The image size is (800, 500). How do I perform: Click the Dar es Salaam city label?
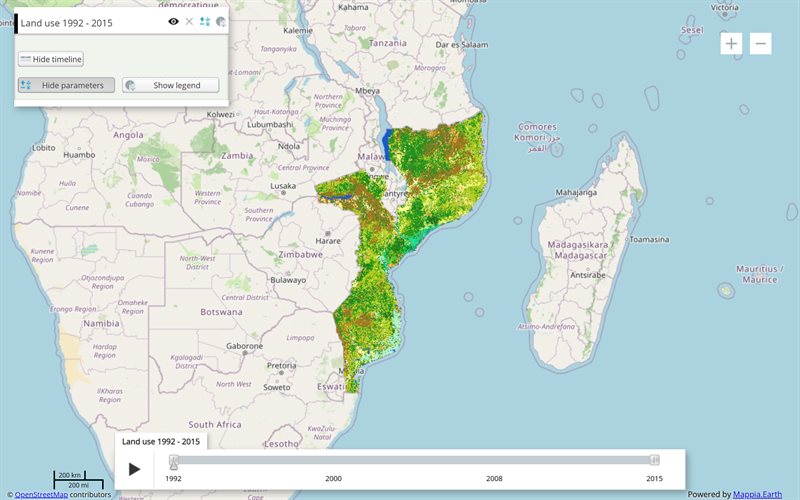(462, 45)
